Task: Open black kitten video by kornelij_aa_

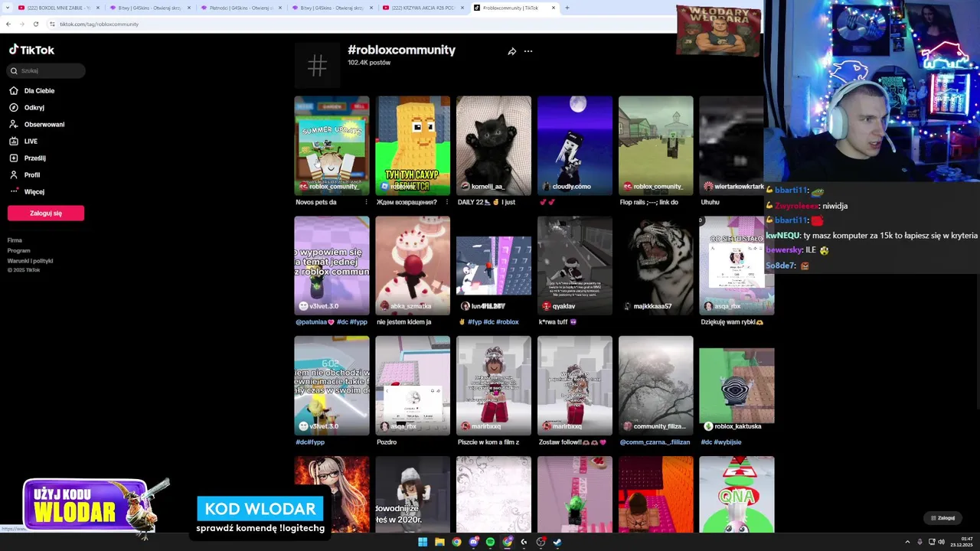Action: pyautogui.click(x=494, y=145)
